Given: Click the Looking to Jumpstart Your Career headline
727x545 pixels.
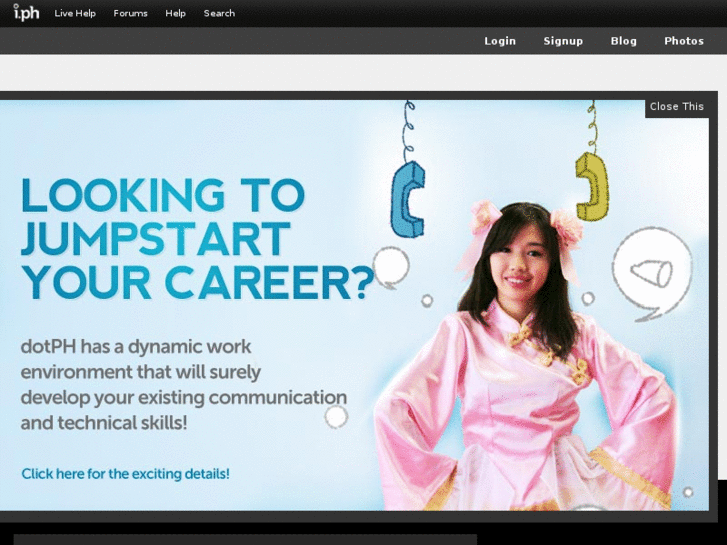Looking at the screenshot, I should 198,238.
